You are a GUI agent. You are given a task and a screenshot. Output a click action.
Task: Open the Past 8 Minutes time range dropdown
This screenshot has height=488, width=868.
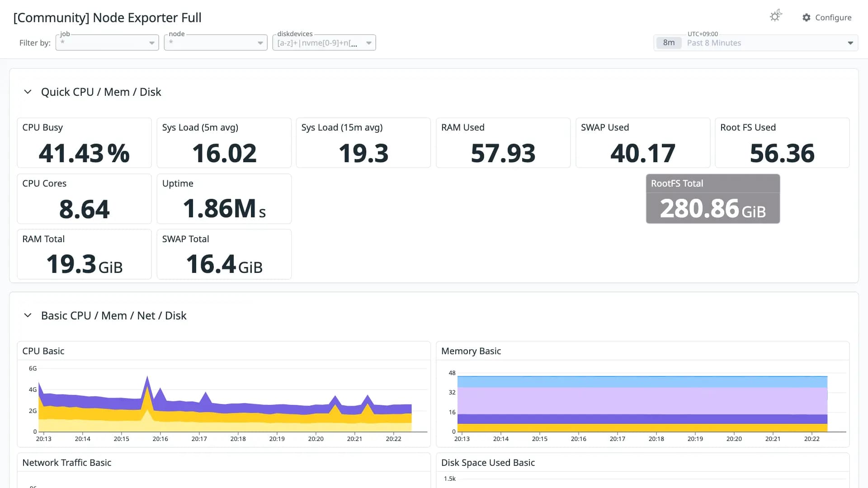tap(756, 43)
